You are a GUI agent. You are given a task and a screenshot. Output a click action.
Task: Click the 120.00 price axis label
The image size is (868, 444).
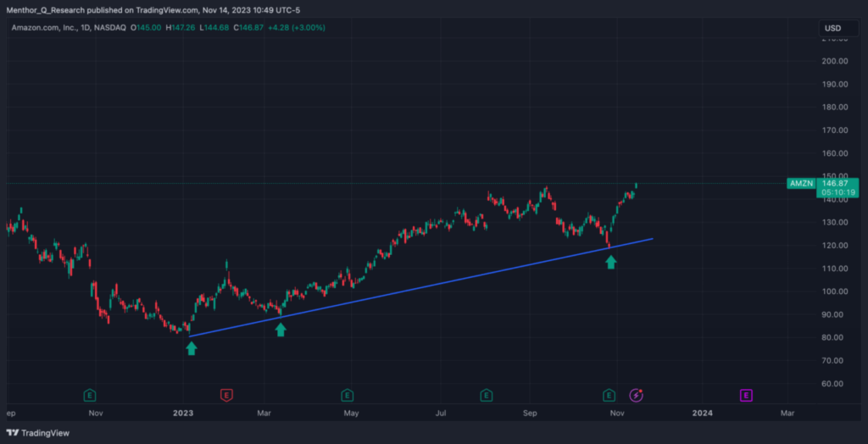point(834,246)
